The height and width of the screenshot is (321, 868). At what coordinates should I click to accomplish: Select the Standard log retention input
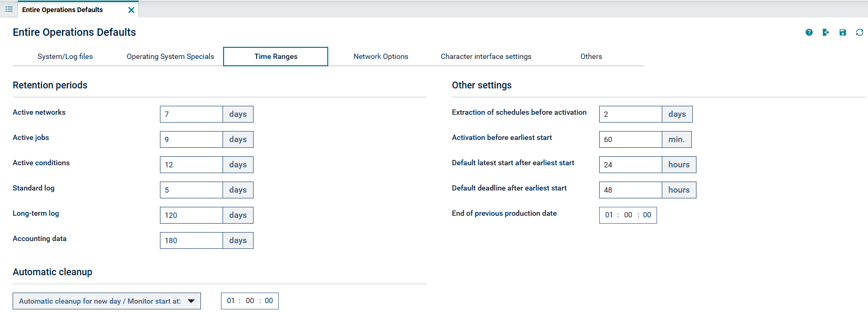191,190
